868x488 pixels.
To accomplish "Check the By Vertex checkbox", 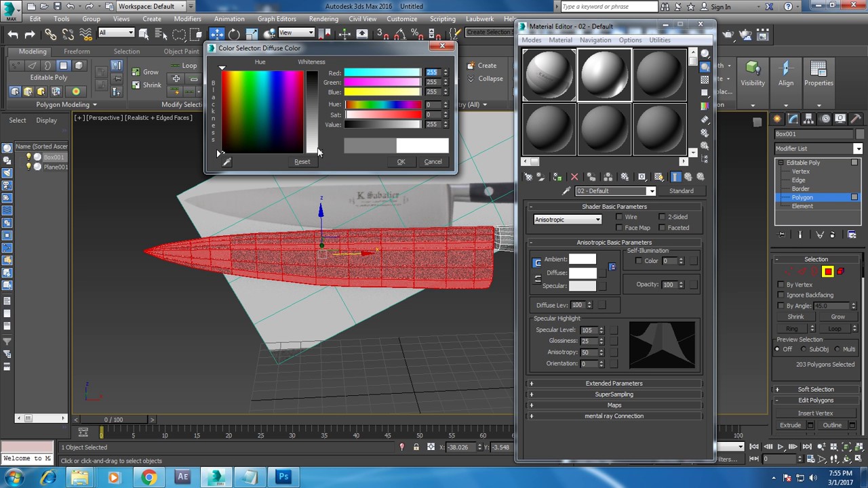I will [781, 285].
